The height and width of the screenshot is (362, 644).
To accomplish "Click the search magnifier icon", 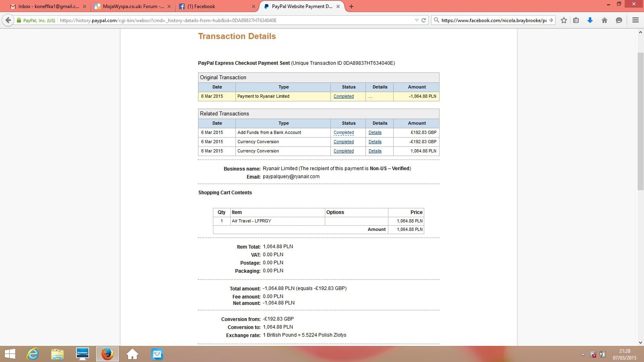I will tap(436, 20).
